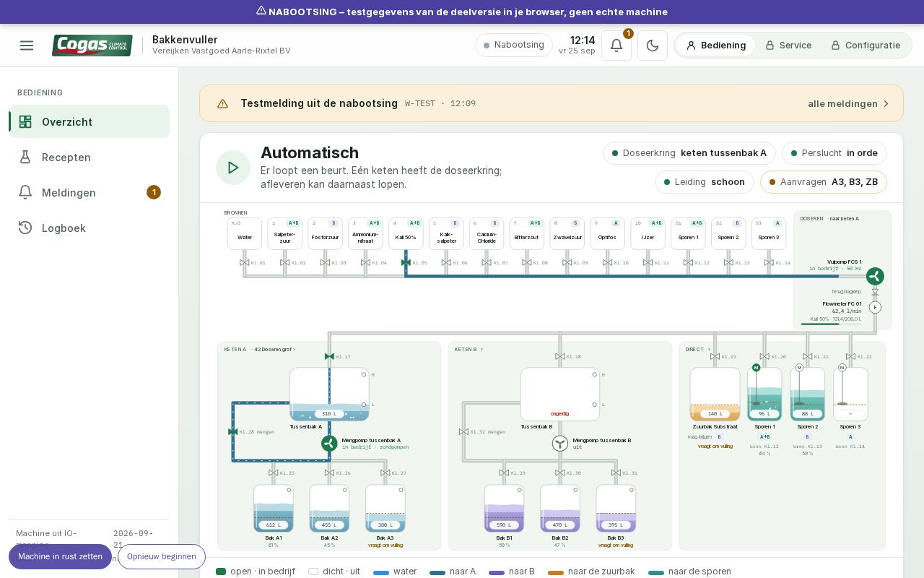Screen dimensions: 924x578
Task: Select the Tussenbak A tank showing 310 L
Action: 329,394
